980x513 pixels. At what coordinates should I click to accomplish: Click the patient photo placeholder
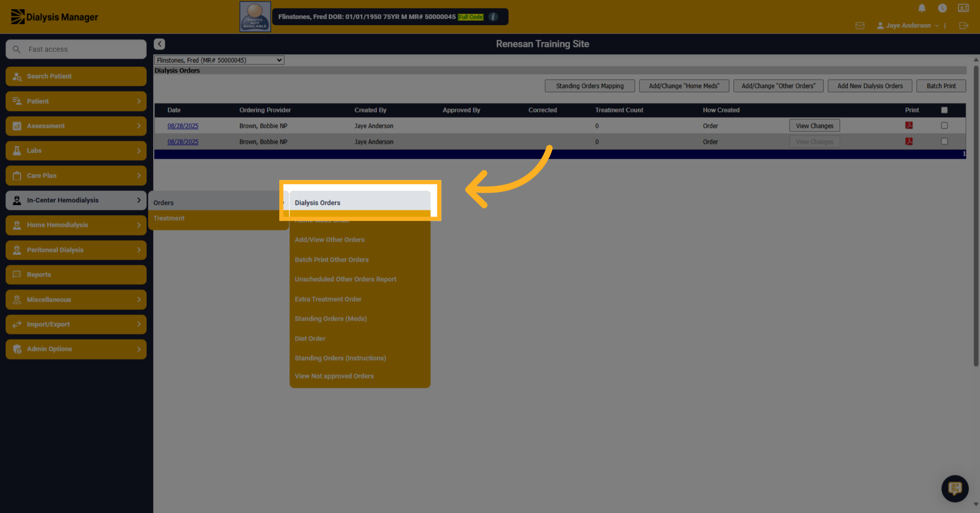(255, 17)
